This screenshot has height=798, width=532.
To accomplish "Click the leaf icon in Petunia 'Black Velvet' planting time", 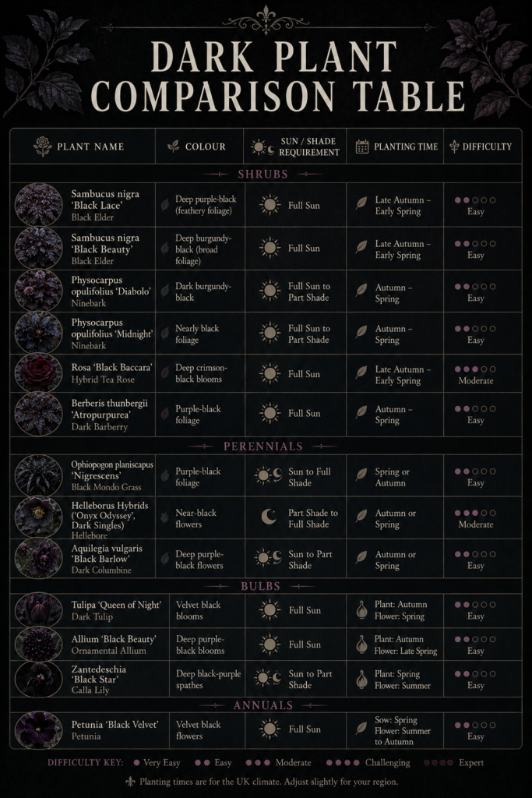I will click(361, 729).
